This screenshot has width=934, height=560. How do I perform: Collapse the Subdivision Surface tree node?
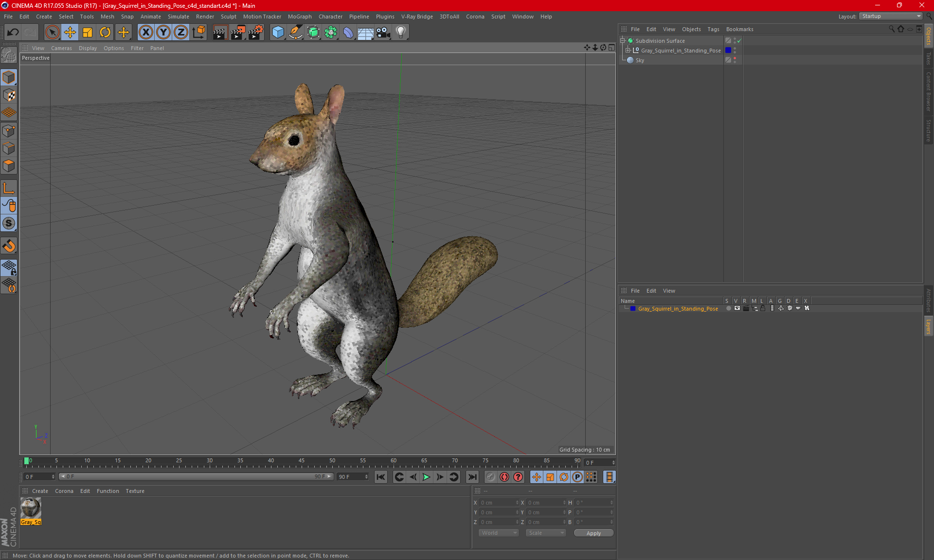tap(623, 41)
